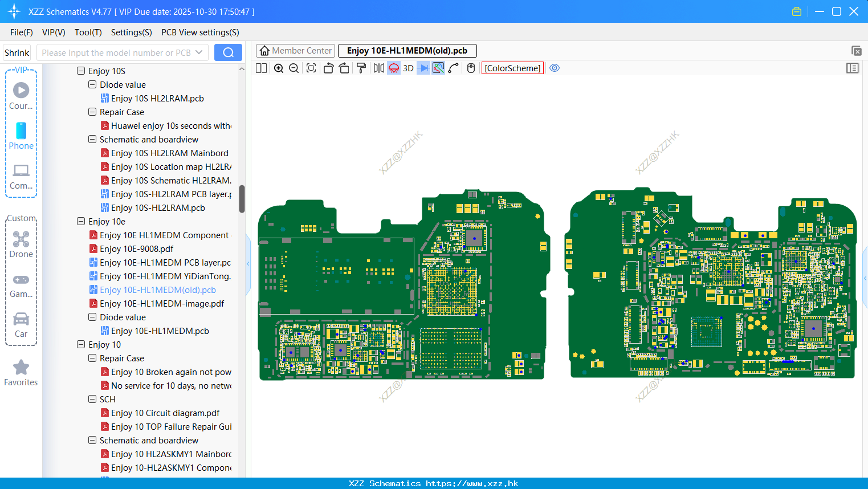
Task: Collapse Schematic and boardview under Enjoy 10S
Action: [x=92, y=139]
